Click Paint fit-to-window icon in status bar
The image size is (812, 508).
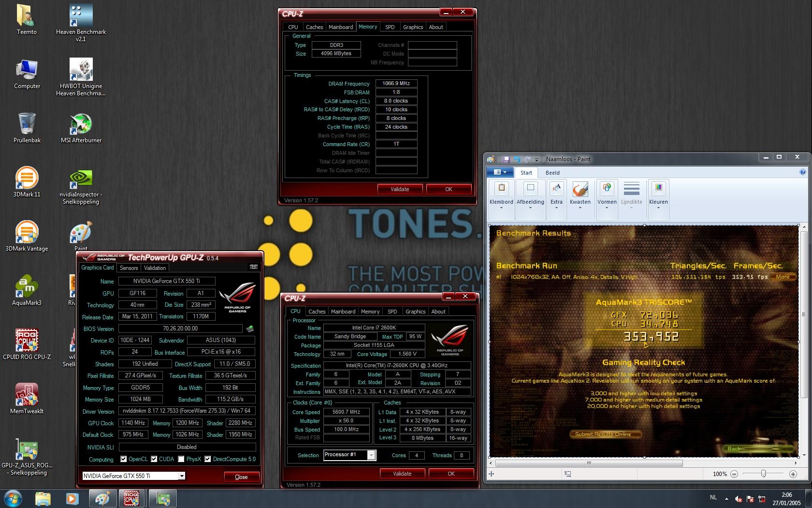[x=568, y=474]
